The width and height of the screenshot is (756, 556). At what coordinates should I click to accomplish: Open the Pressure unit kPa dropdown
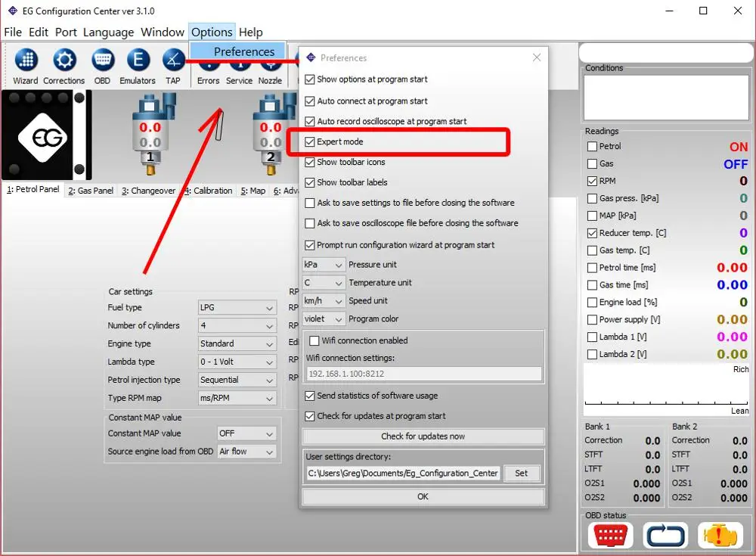324,265
